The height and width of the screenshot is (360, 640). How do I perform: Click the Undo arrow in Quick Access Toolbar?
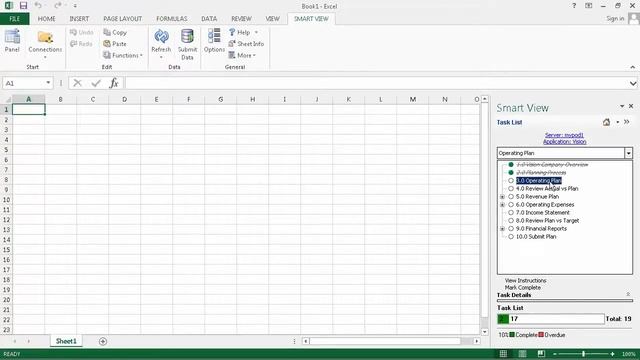38,6
